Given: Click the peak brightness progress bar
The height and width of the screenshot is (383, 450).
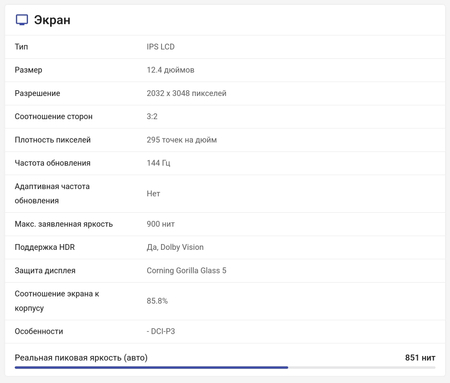Looking at the screenshot, I should click(x=225, y=367).
